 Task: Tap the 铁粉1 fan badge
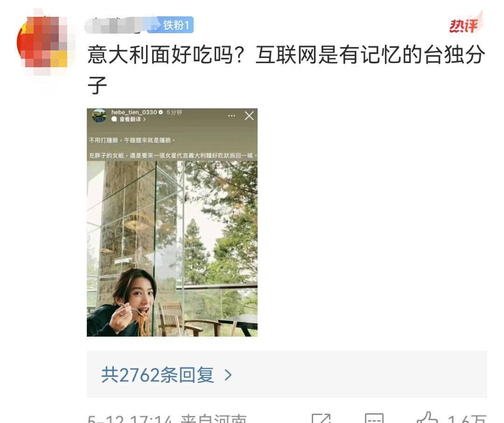tap(170, 25)
